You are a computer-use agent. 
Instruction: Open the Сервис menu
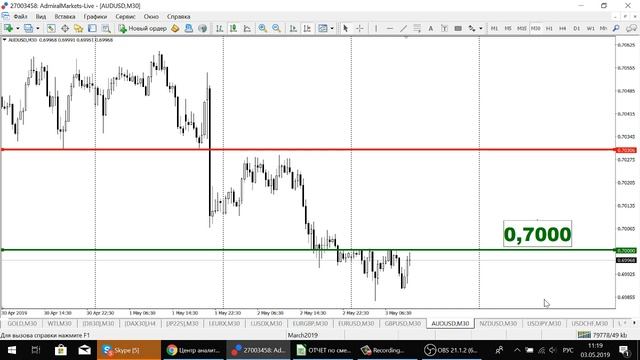pyautogui.click(x=125, y=17)
